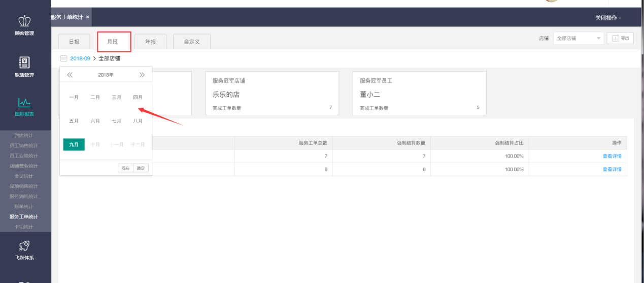This screenshot has height=283, width=644.
Task: Pick 四月 in the month picker
Action: pos(138,97)
